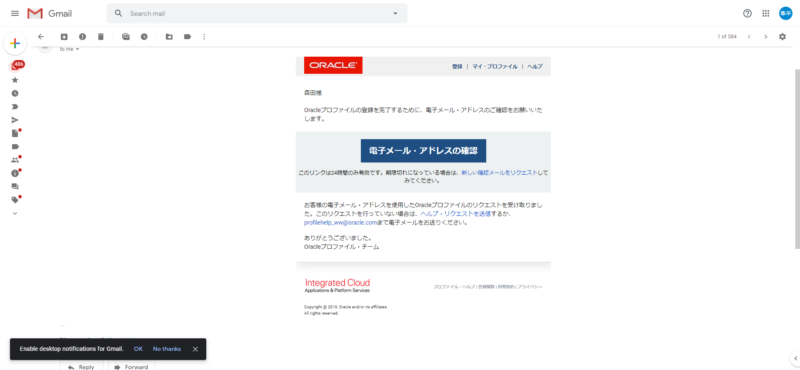The width and height of the screenshot is (800, 370).
Task: Open the ヘルプ link in email header
Action: click(x=535, y=67)
